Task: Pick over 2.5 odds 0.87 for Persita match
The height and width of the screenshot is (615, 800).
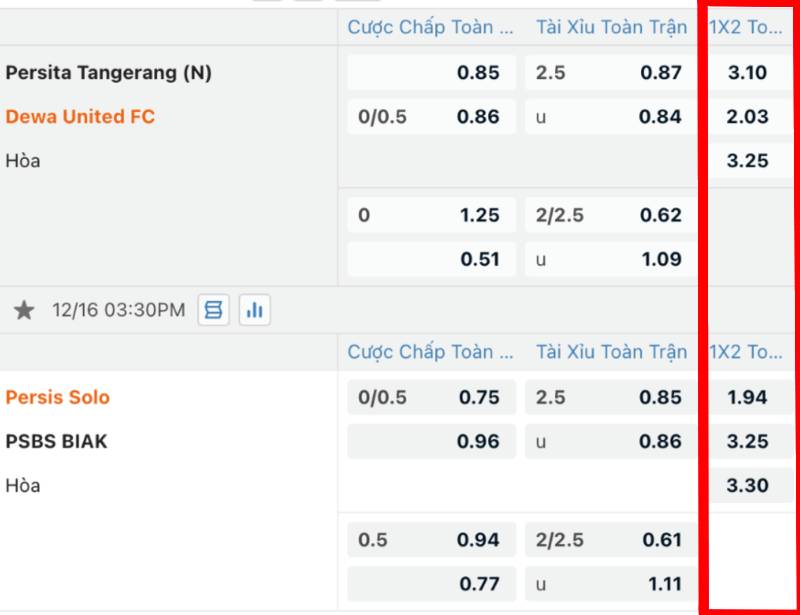Action: coord(610,73)
